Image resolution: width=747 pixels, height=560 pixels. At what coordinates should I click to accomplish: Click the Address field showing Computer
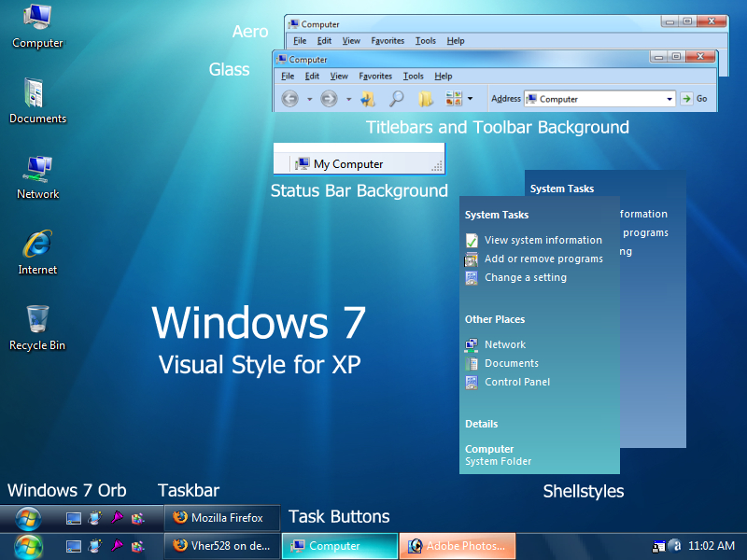(x=599, y=99)
